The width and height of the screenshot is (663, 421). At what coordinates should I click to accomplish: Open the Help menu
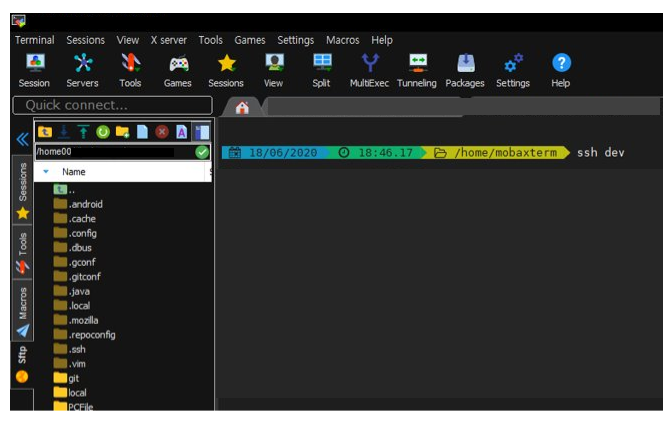pyautogui.click(x=382, y=40)
